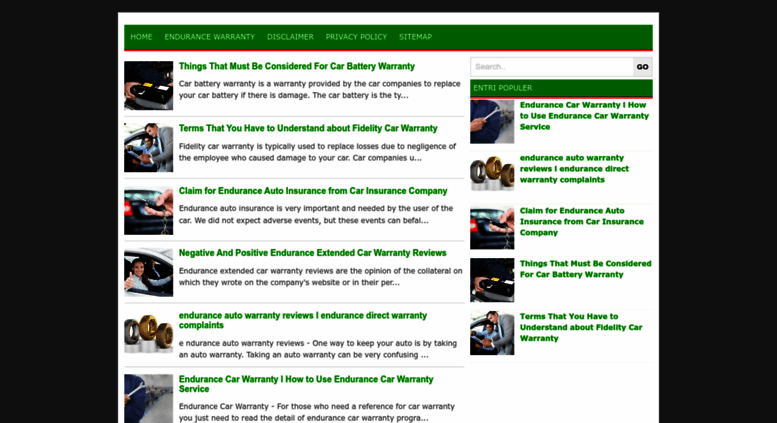The width and height of the screenshot is (777, 423).
Task: Click sidebar mechanic wrench thumbnail
Action: point(492,122)
